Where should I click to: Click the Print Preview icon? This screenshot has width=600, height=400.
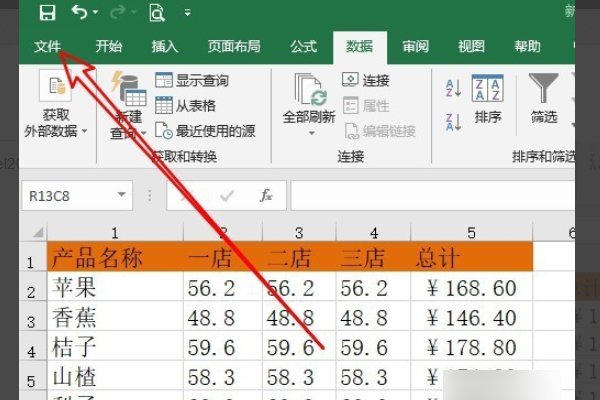pyautogui.click(x=157, y=13)
